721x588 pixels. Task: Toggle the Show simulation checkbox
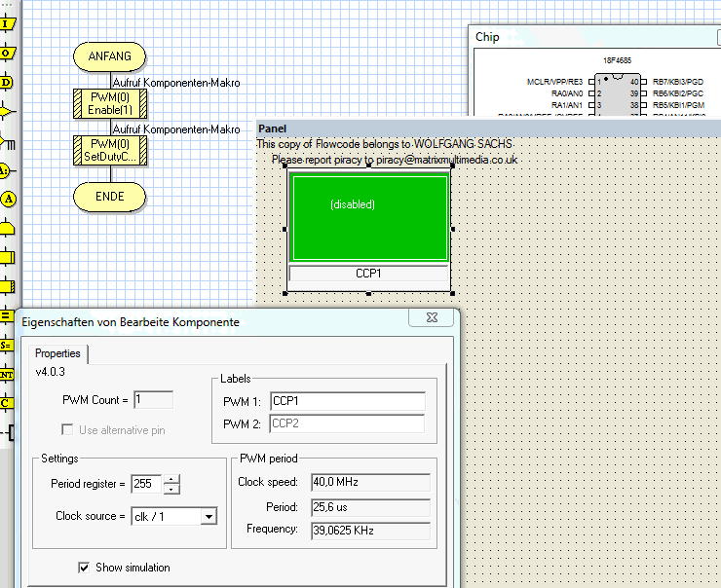click(x=84, y=568)
